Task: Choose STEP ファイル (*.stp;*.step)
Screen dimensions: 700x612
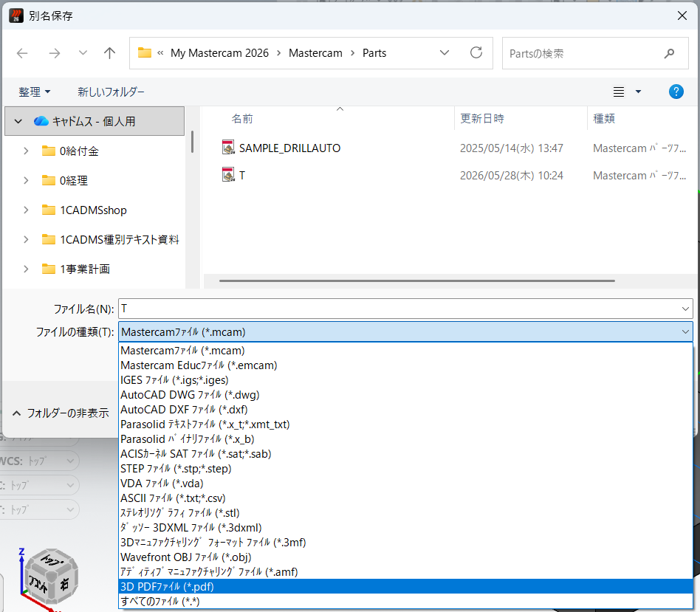Action: (x=405, y=468)
